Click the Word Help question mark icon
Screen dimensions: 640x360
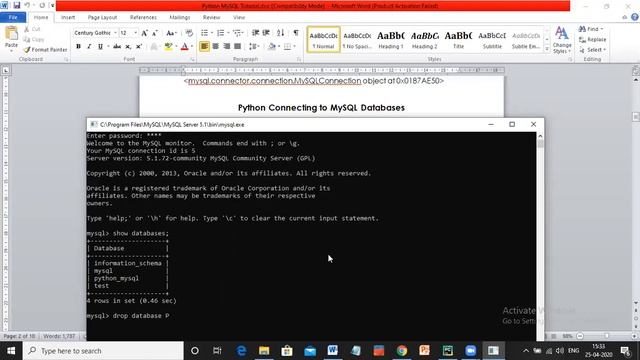635,17
